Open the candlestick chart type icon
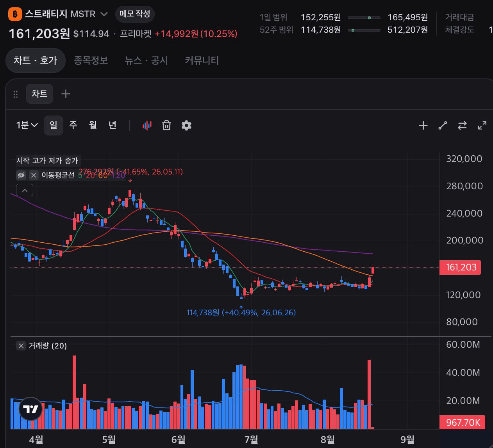Screen dimensions: 493x448 click(x=147, y=125)
